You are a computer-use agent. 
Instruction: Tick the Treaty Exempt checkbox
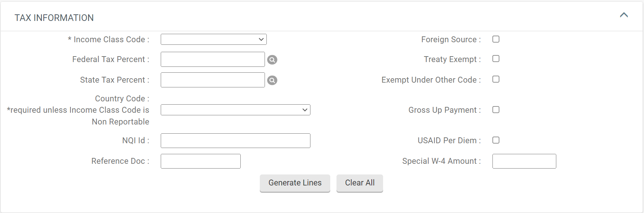pos(496,59)
